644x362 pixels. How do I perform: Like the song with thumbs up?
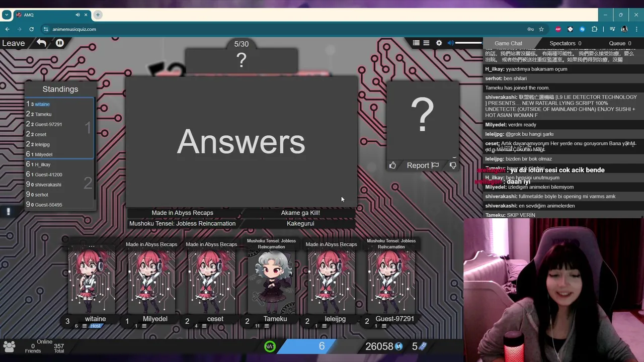[x=392, y=165]
